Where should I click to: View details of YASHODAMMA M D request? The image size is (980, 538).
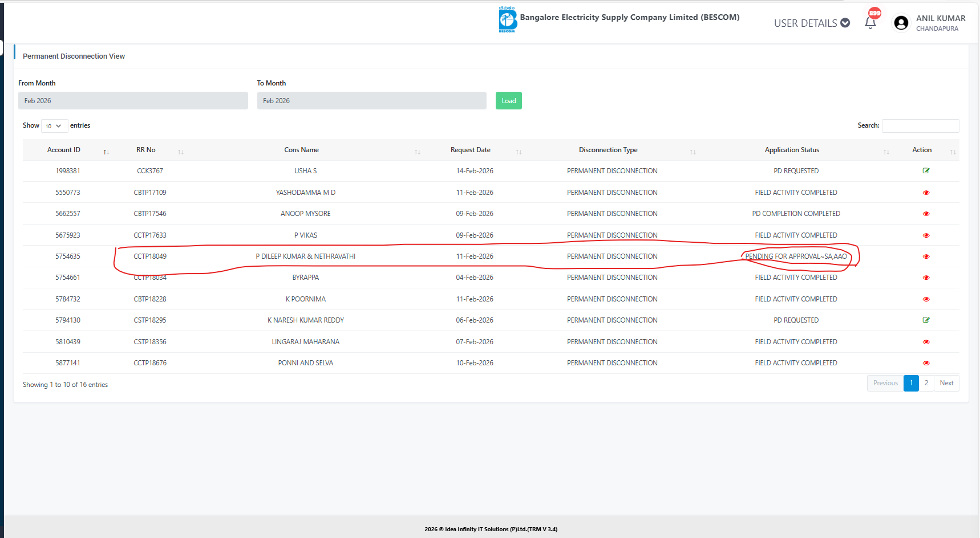pyautogui.click(x=926, y=193)
